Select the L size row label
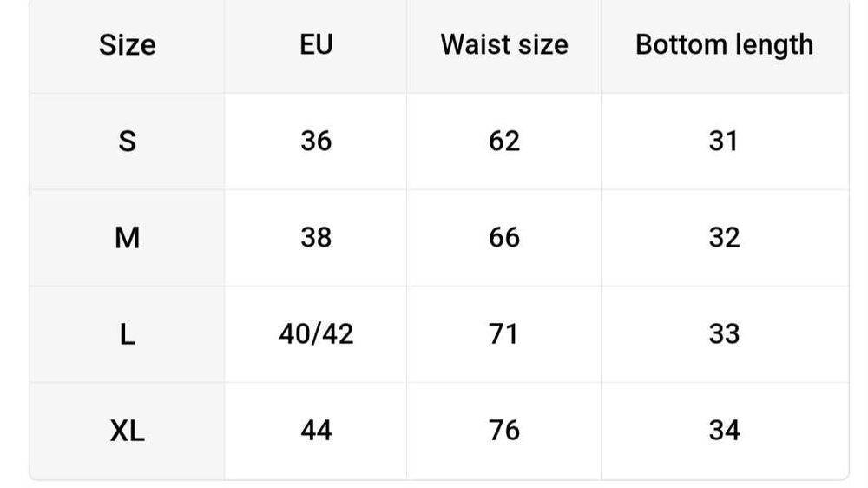 pyautogui.click(x=127, y=334)
